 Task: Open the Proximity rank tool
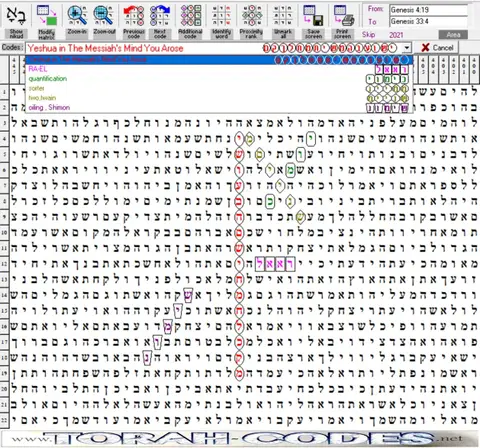(x=251, y=21)
